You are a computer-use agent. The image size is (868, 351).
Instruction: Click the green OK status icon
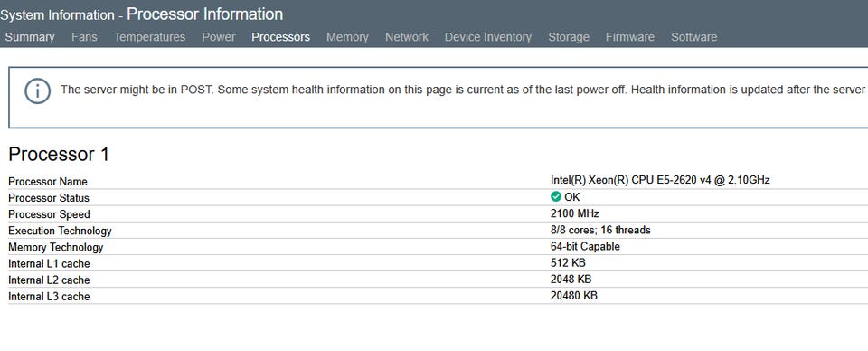556,196
